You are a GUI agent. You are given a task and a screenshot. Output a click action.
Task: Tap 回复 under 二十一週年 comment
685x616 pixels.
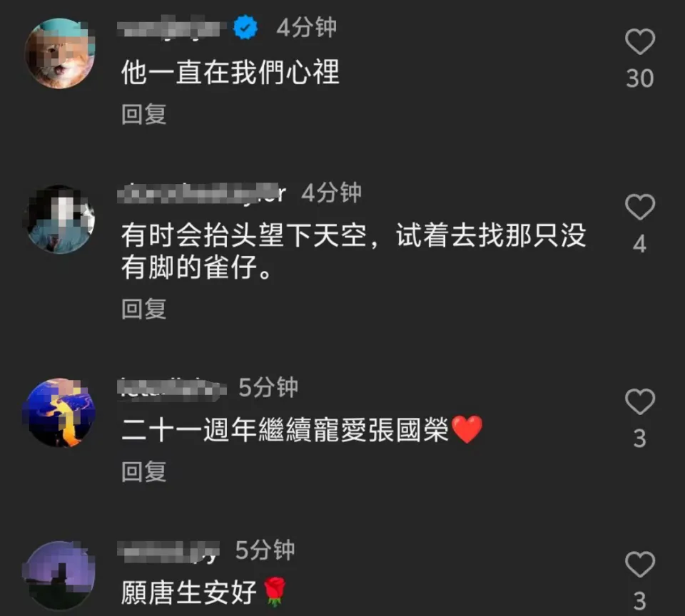click(143, 471)
